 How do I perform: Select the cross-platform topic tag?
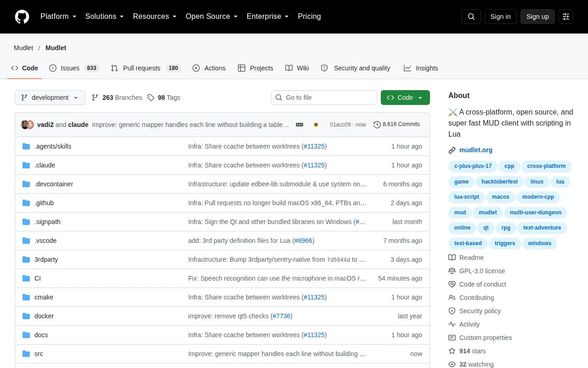tap(547, 167)
